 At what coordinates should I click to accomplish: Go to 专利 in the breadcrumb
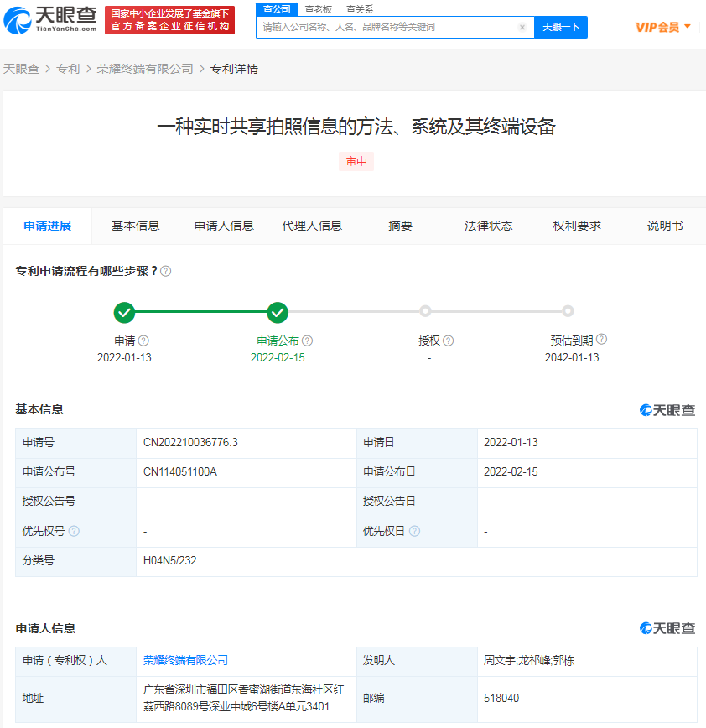point(68,69)
